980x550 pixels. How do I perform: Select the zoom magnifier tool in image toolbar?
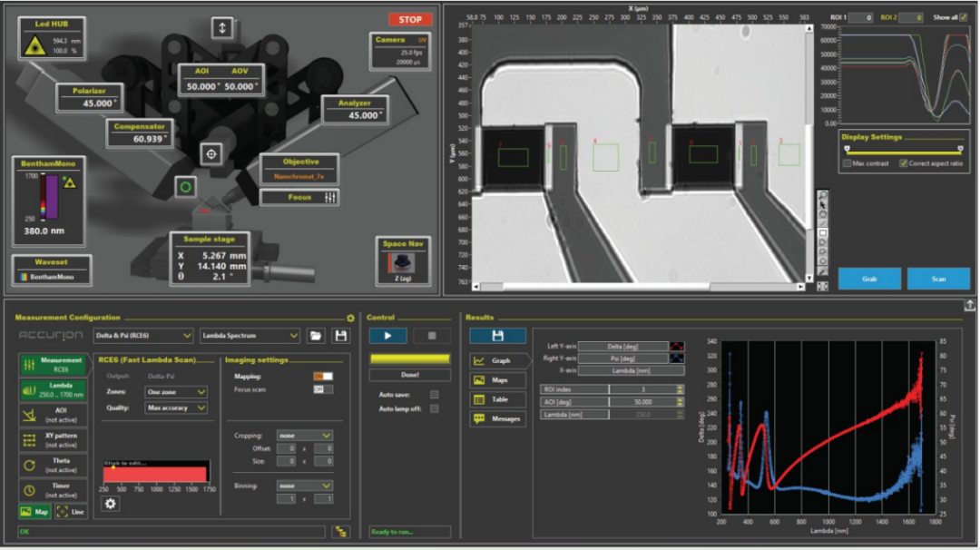pyautogui.click(x=822, y=196)
